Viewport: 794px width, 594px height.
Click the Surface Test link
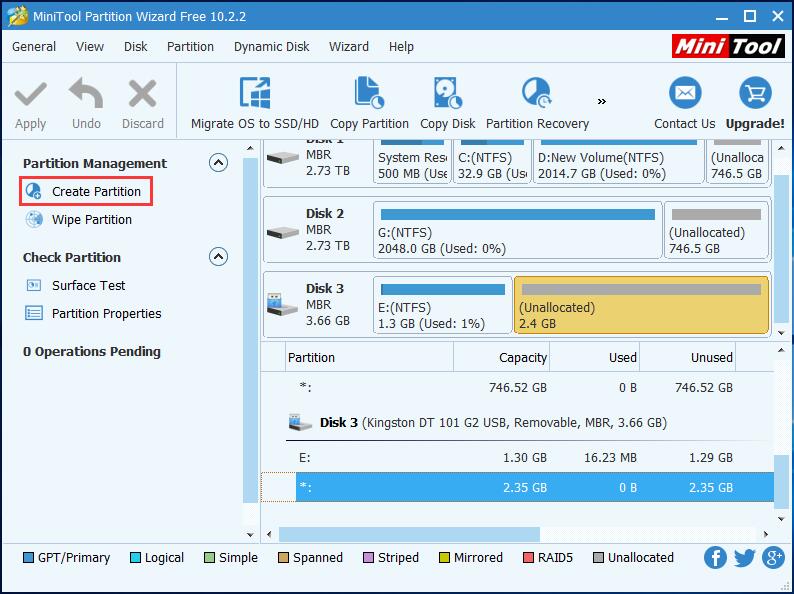89,286
